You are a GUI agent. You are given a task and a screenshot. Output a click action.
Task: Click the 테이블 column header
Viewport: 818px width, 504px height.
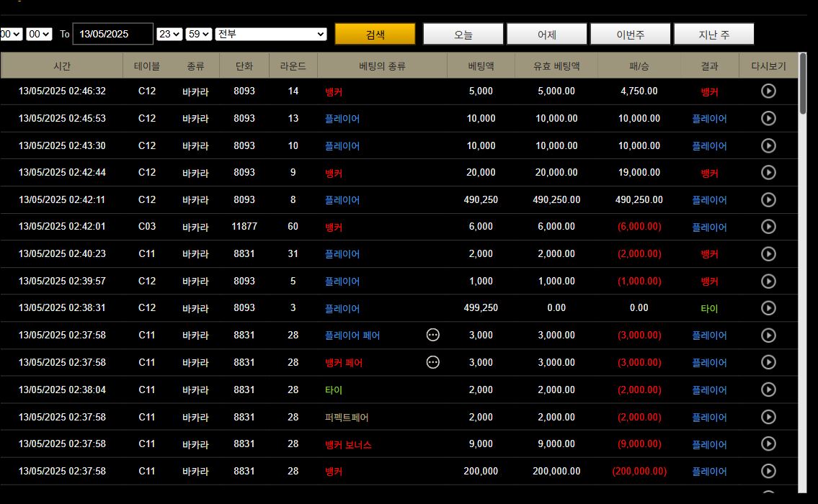coord(147,66)
